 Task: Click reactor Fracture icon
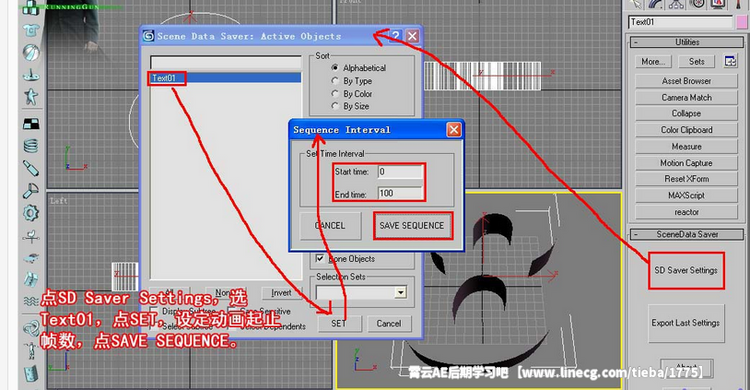(x=31, y=279)
